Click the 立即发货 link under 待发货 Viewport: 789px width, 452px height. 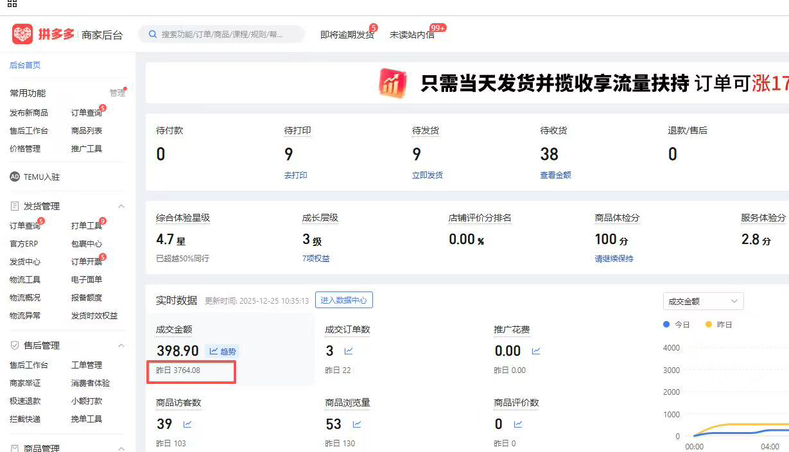pos(427,175)
